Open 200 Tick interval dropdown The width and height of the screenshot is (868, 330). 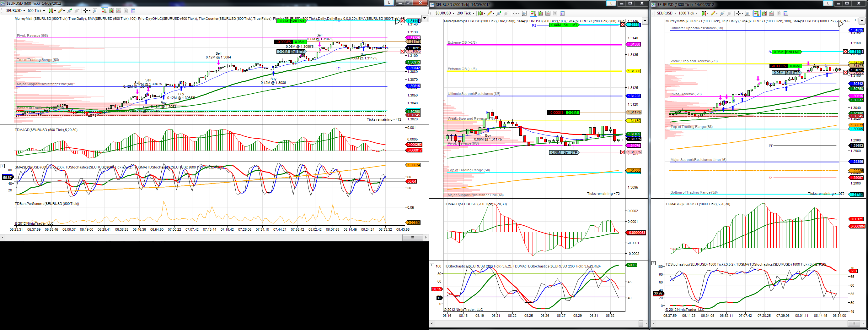[x=466, y=13]
